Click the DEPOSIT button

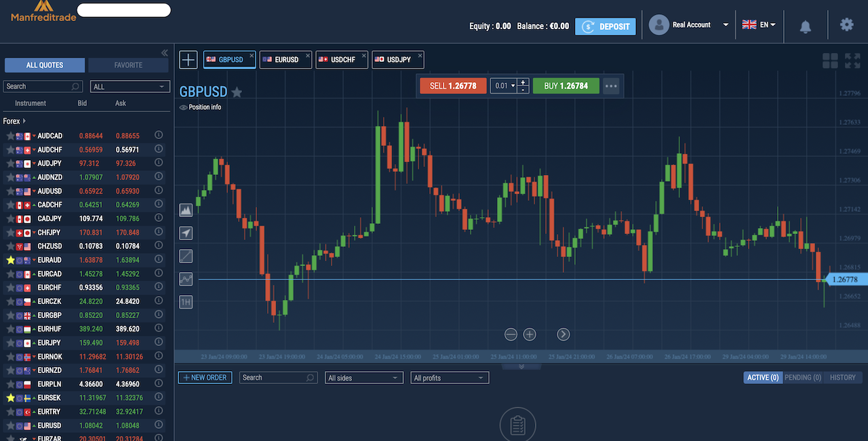tap(606, 26)
